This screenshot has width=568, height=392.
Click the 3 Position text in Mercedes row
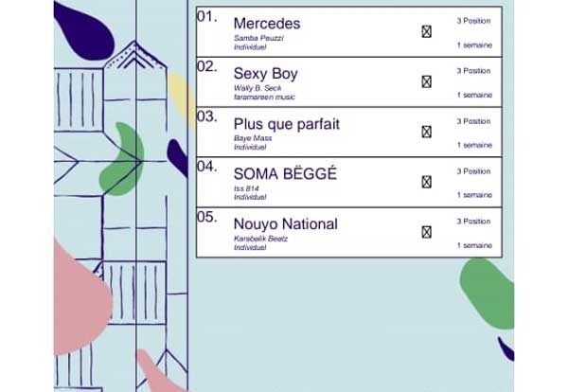tap(473, 21)
